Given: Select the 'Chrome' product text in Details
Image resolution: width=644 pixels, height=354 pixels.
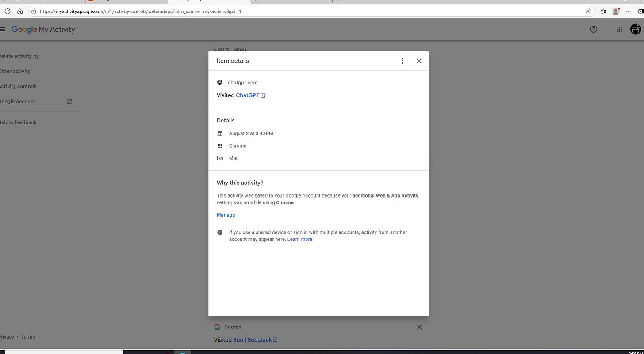Looking at the screenshot, I should coord(238,146).
